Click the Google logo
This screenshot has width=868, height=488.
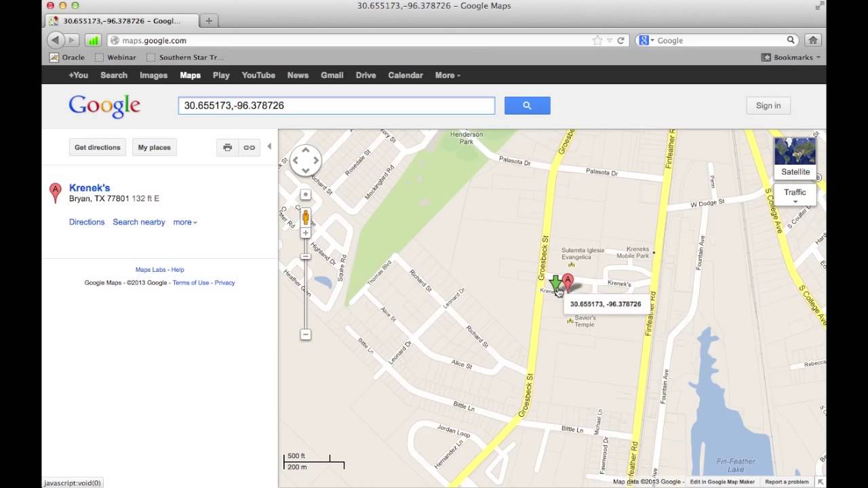pos(104,106)
